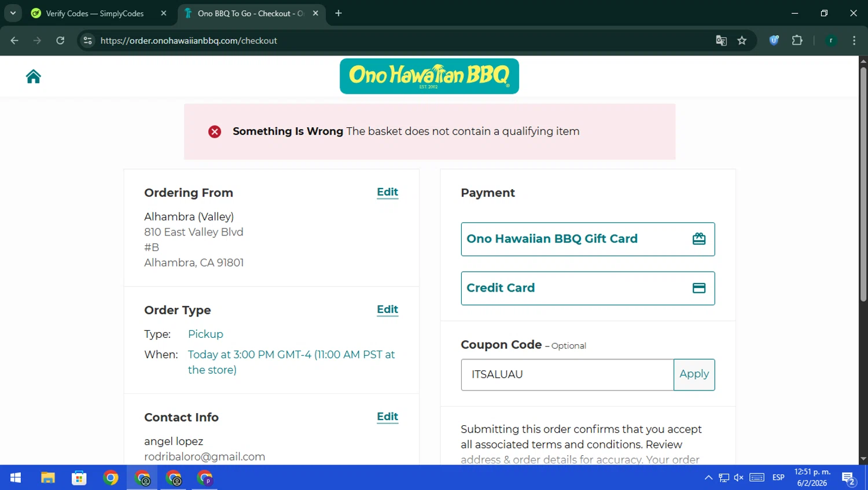Open Chrome's three-dot menu
Screen dimensions: 868x490
point(854,40)
